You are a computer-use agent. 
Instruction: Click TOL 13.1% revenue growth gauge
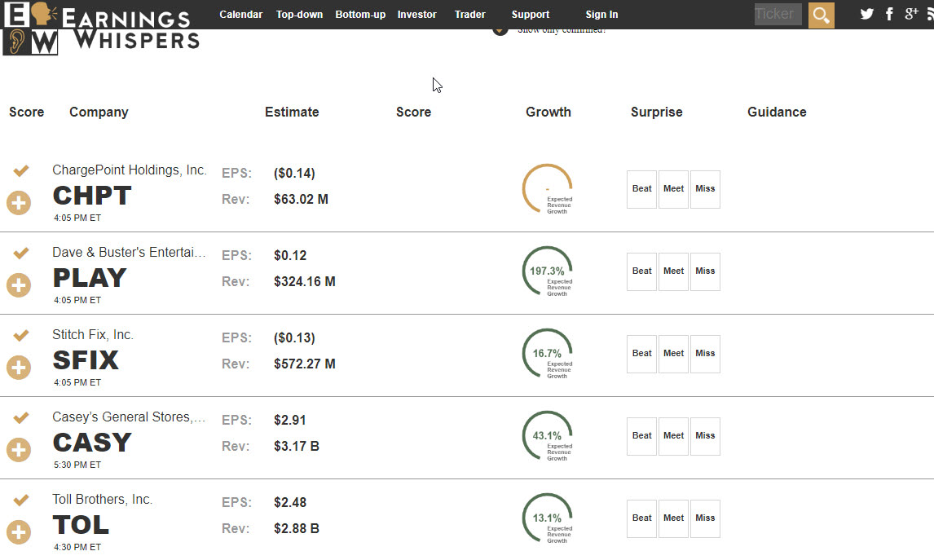548,518
